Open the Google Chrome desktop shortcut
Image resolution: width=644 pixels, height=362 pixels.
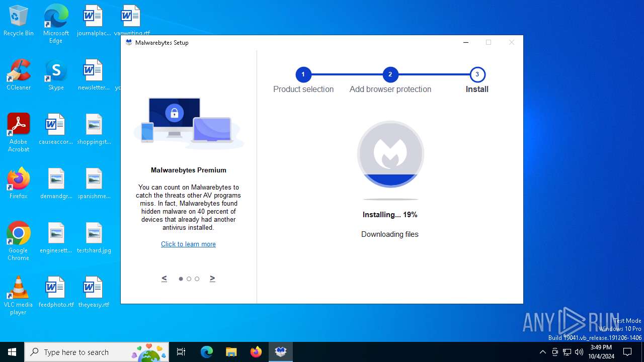(19, 241)
